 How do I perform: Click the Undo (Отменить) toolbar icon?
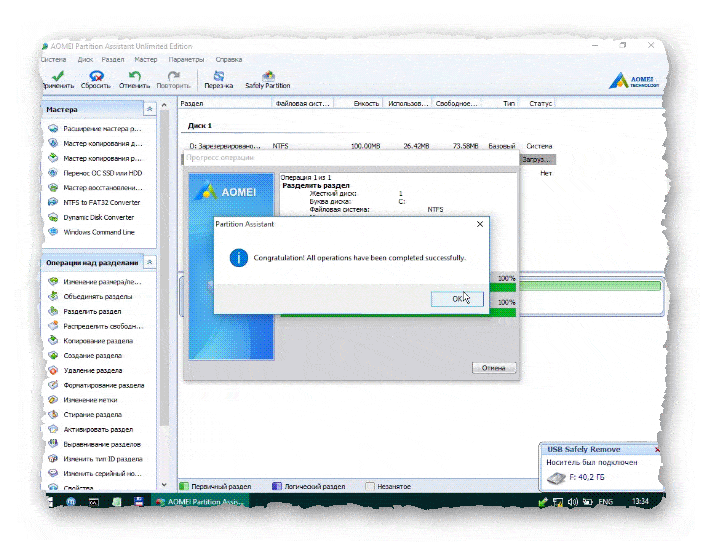(134, 80)
